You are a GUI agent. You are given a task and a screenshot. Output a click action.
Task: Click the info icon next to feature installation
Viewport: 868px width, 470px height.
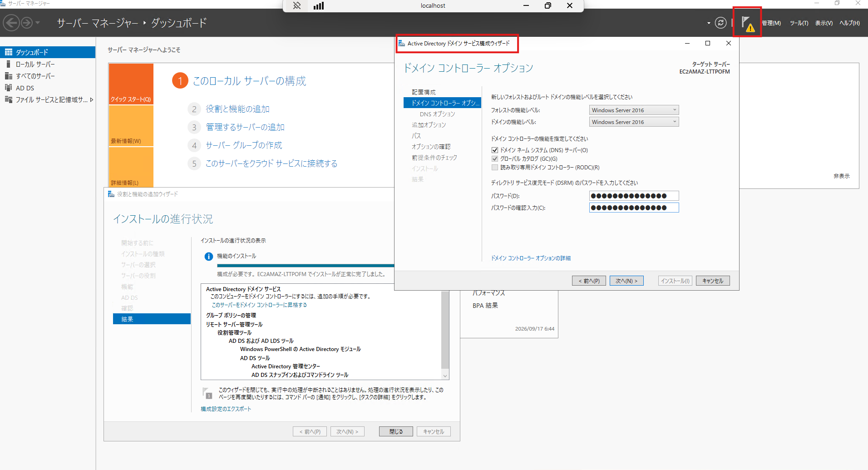click(209, 257)
